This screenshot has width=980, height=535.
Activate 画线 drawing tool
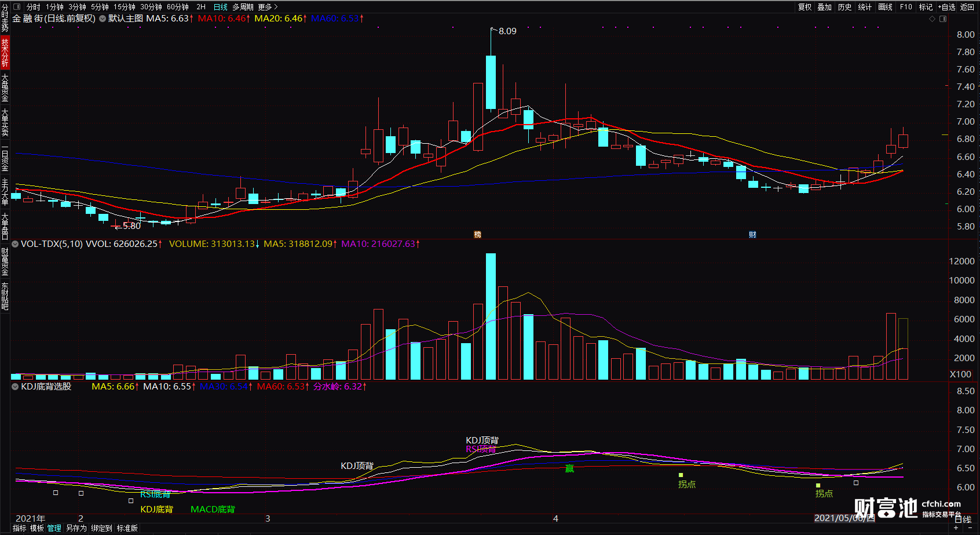[885, 7]
